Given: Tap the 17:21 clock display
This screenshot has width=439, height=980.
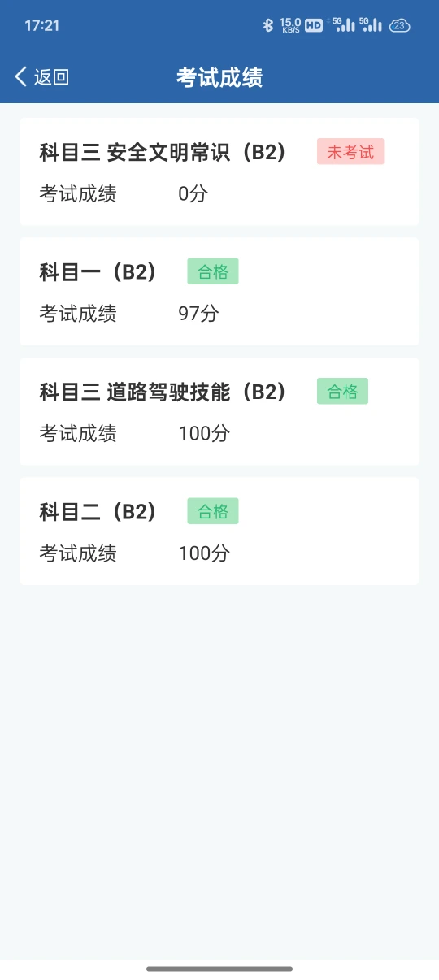Looking at the screenshot, I should 42,25.
